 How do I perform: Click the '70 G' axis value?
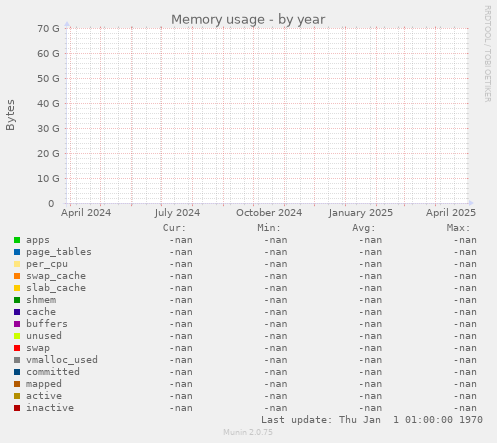pyautogui.click(x=48, y=29)
